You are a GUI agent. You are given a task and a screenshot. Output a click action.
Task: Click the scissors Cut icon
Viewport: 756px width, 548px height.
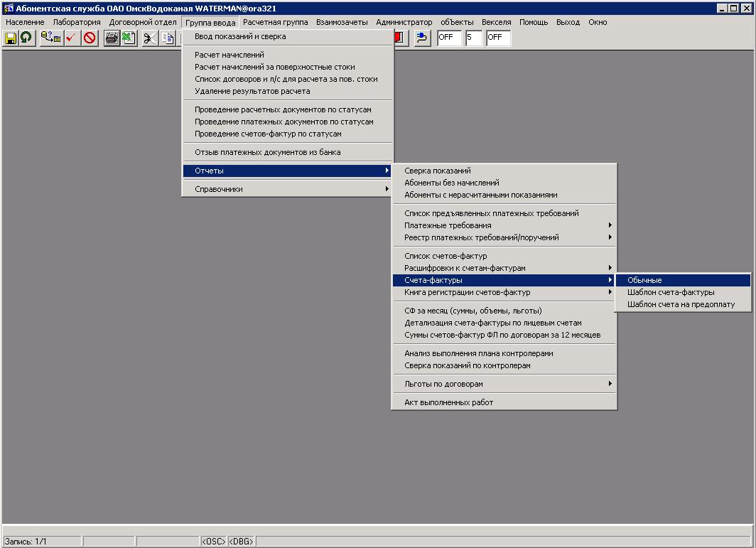150,38
